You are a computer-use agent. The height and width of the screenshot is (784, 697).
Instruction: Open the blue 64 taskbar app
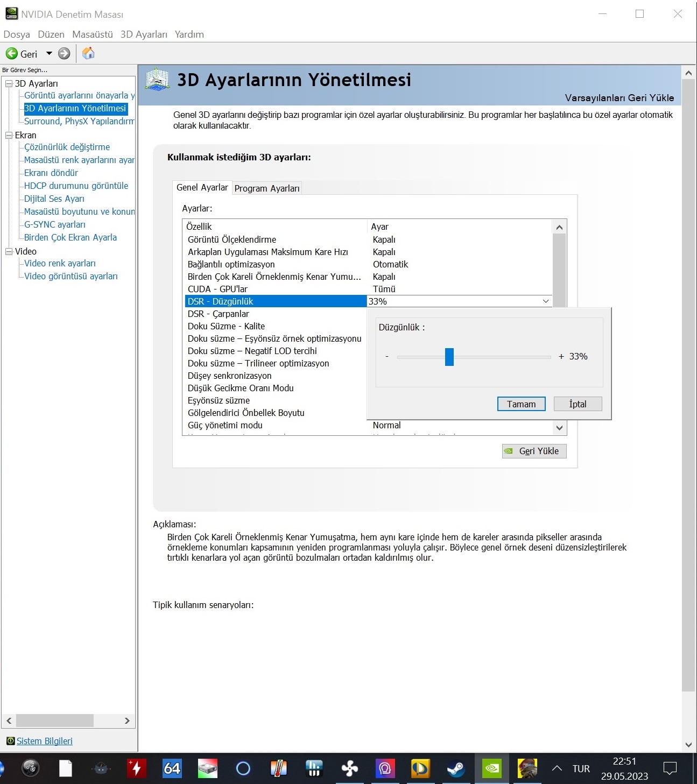tap(172, 768)
